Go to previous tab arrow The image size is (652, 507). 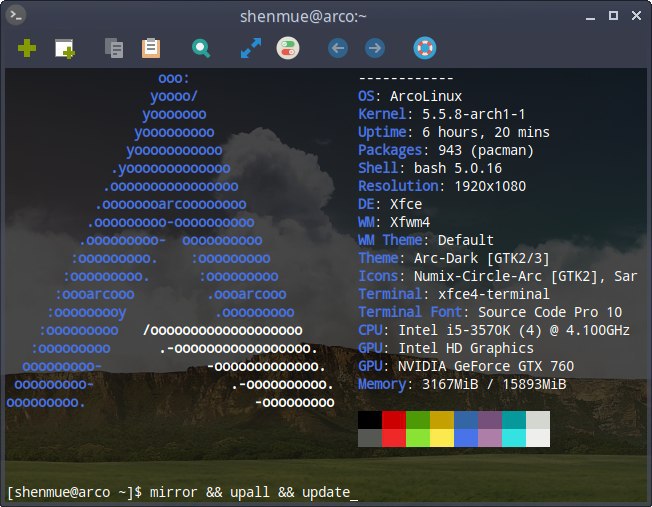point(338,48)
